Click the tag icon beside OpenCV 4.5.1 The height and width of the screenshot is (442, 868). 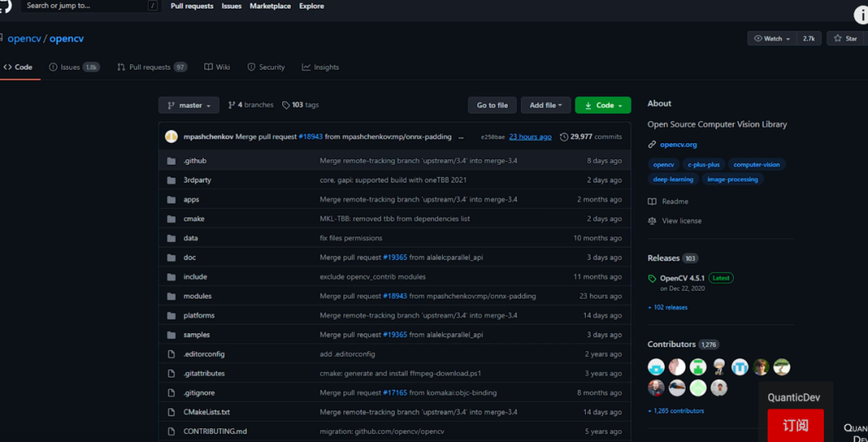click(x=652, y=278)
